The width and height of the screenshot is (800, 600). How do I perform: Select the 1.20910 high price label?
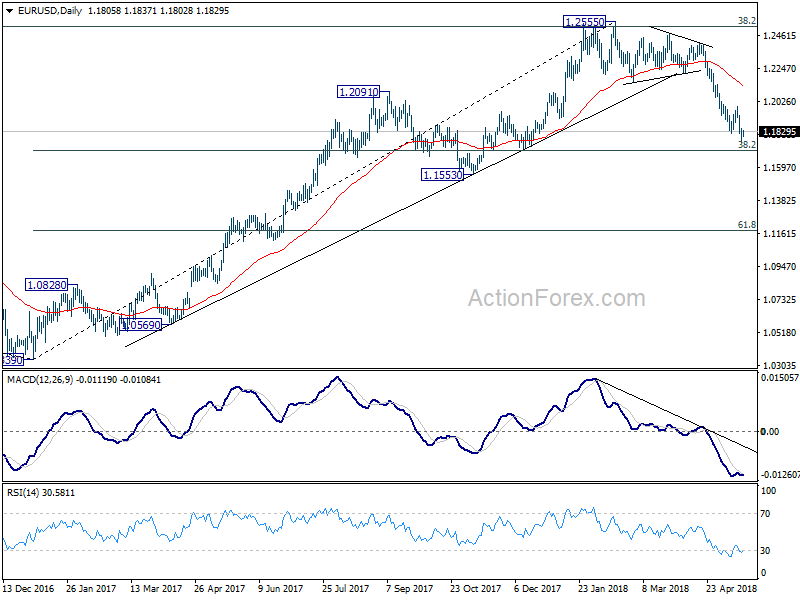[x=359, y=92]
